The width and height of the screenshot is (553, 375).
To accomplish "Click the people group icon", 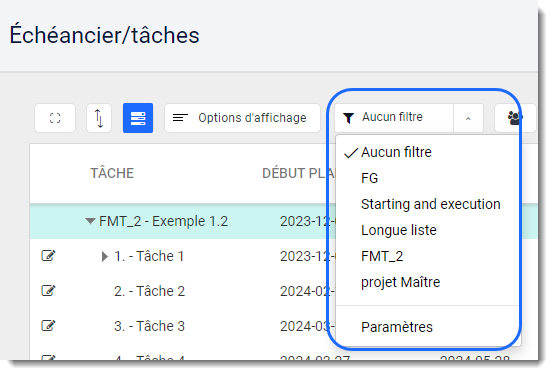I will [x=515, y=118].
